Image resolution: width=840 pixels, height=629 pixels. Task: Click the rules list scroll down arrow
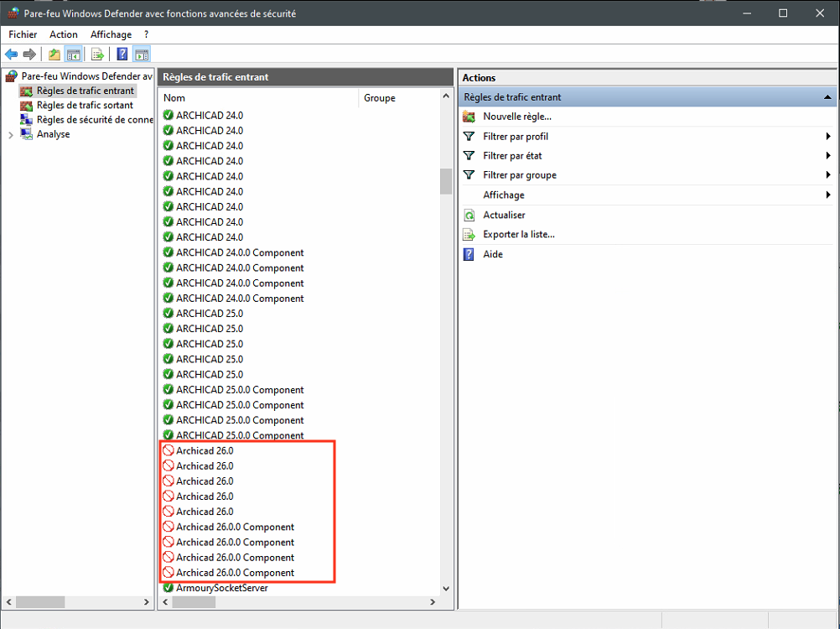pos(446,588)
